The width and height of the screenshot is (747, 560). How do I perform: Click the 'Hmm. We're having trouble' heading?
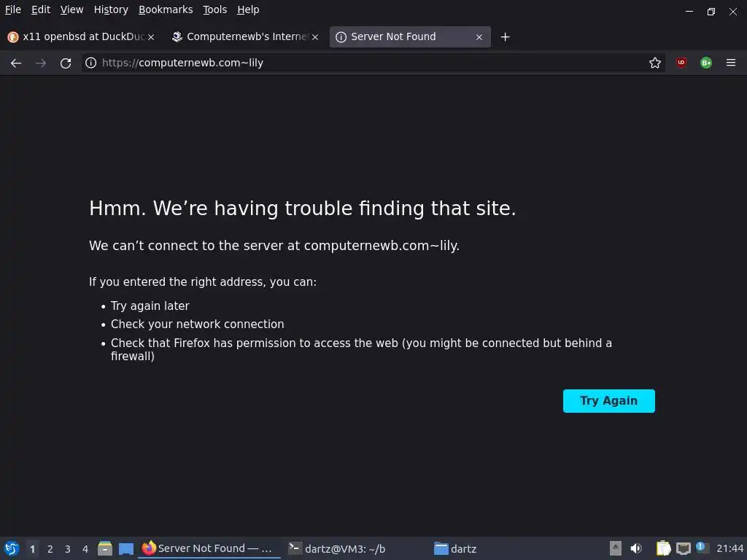point(303,209)
